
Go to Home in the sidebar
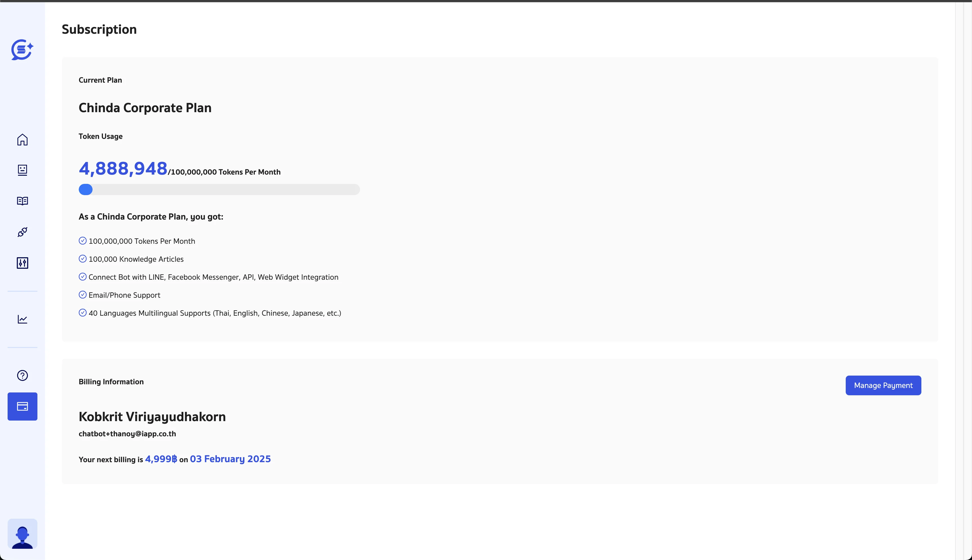[x=22, y=140]
